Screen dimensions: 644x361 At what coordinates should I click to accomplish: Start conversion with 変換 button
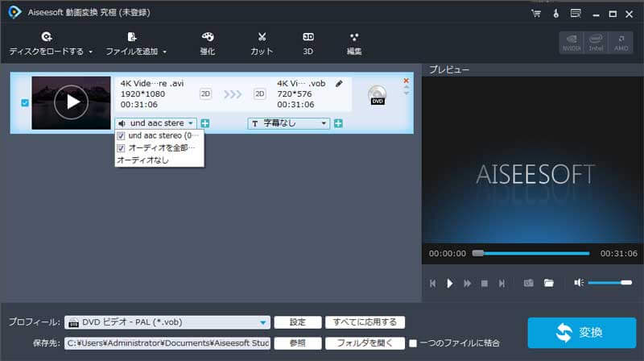pos(581,333)
